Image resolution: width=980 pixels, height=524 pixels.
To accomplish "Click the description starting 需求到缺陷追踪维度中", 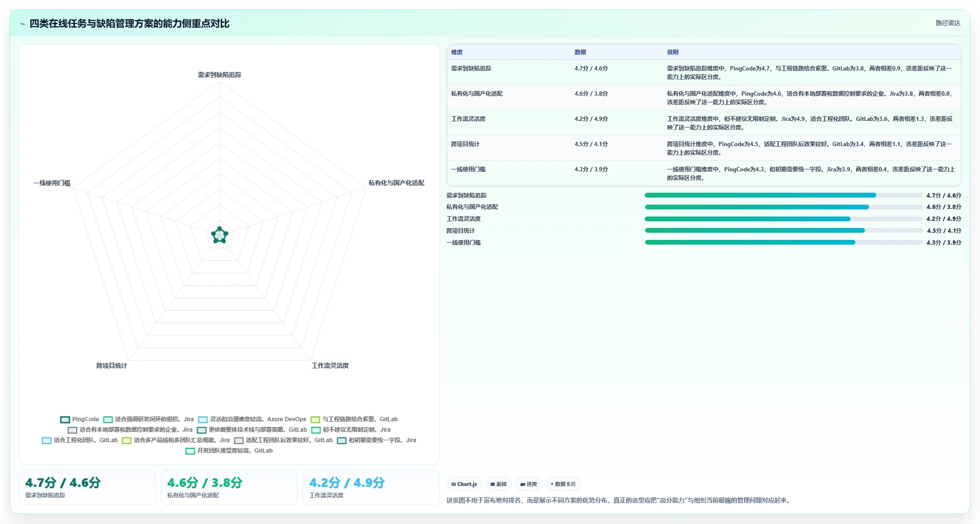I will (809, 73).
